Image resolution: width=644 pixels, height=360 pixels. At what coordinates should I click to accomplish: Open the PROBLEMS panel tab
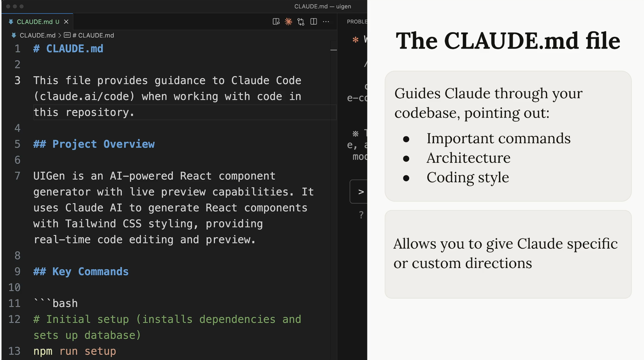click(357, 22)
